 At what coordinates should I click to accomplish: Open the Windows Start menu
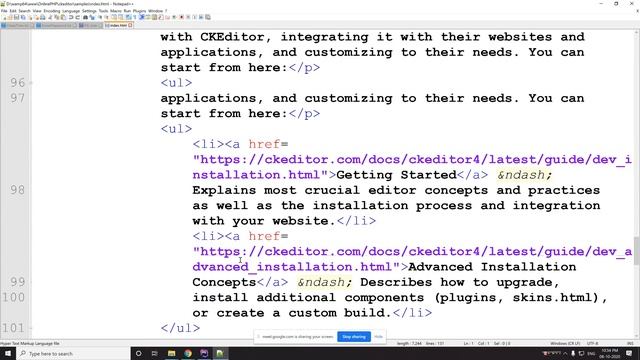(8, 353)
